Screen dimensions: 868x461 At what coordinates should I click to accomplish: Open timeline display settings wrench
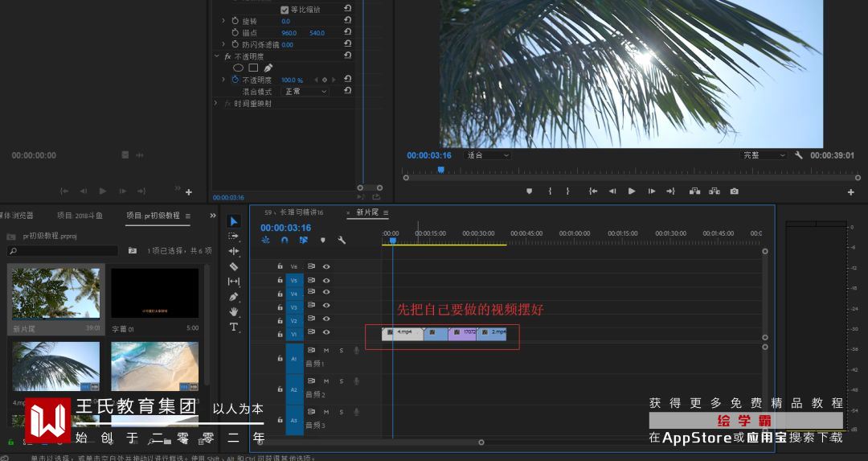point(342,240)
